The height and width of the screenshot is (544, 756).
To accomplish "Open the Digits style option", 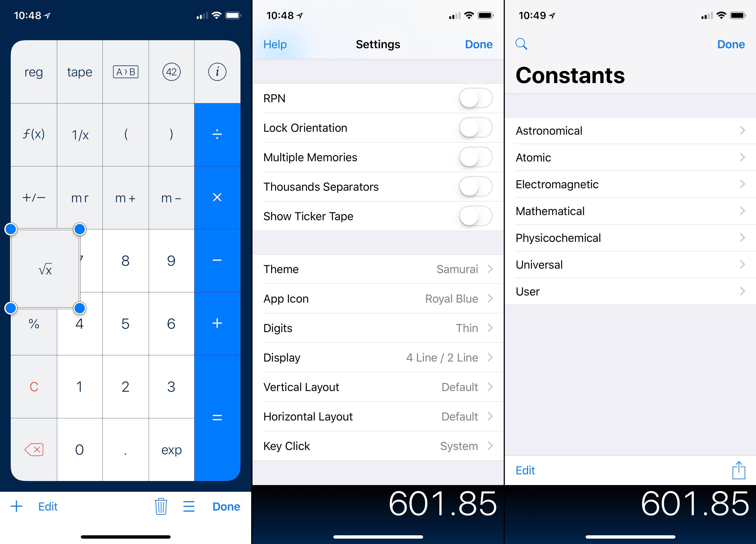I will pos(378,328).
